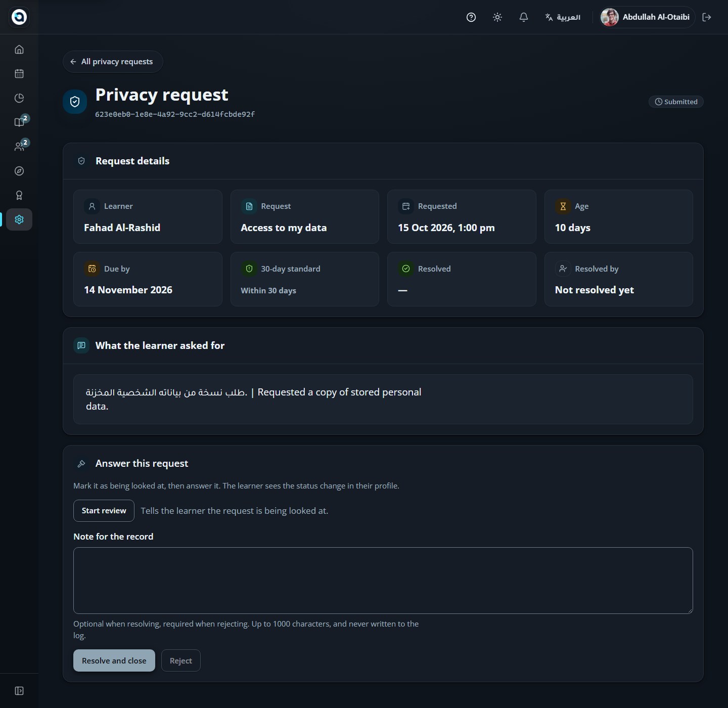Click the Request details heading
This screenshot has width=728, height=708.
pyautogui.click(x=132, y=161)
